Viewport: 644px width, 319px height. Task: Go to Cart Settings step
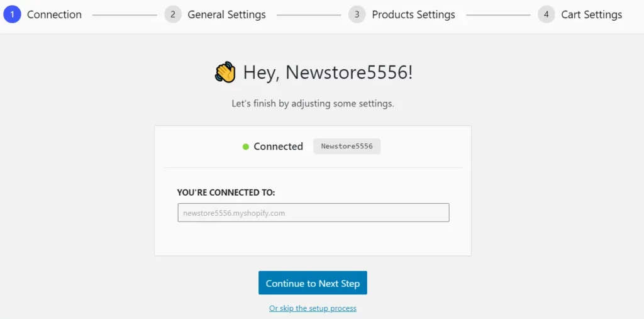[x=591, y=15]
